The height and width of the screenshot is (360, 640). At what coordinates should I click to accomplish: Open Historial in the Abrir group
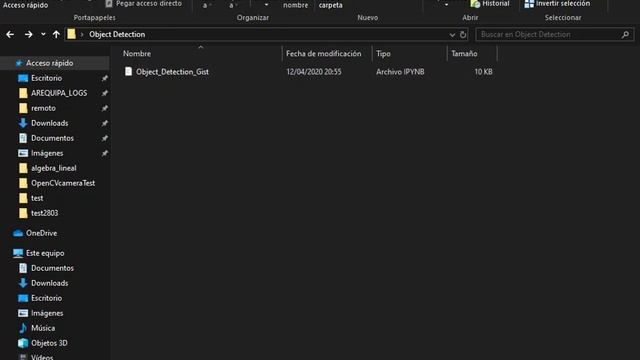[x=490, y=4]
